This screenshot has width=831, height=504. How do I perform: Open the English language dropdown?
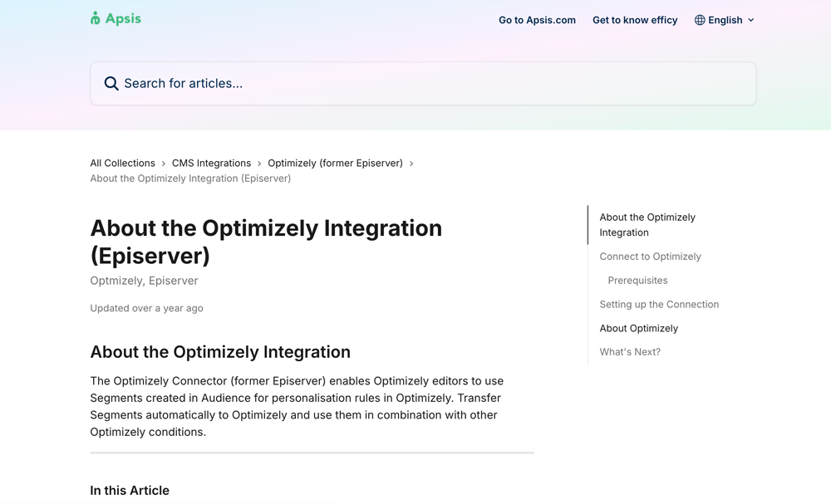pyautogui.click(x=725, y=20)
